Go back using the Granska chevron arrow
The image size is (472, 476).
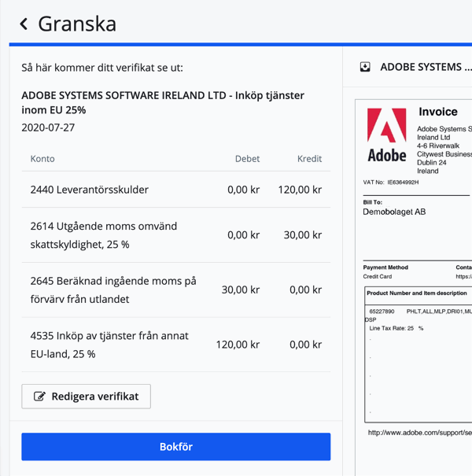24,24
